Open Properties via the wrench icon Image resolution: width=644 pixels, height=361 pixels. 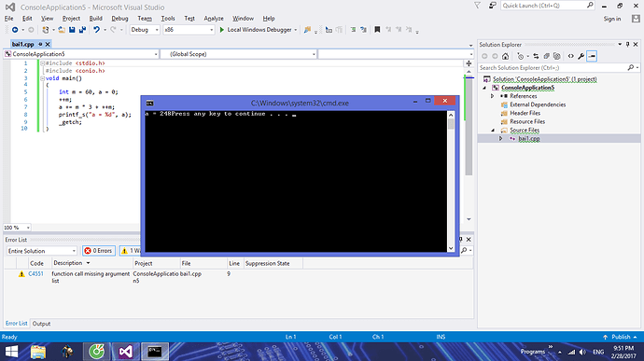(581, 56)
